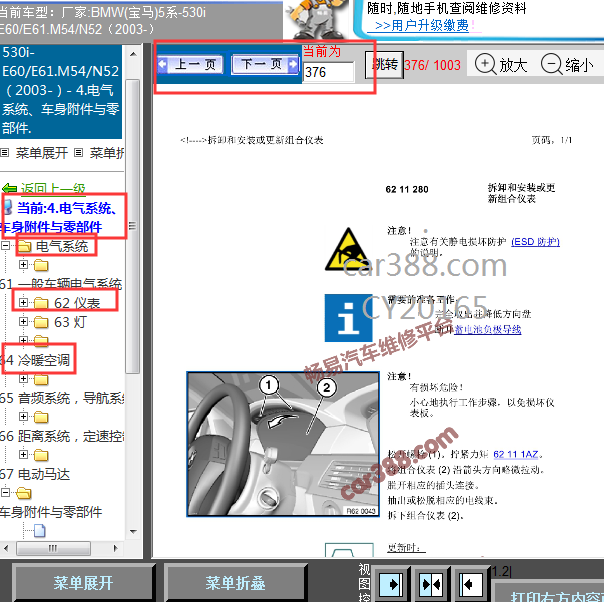Go to previous page with 上一页

pos(190,64)
